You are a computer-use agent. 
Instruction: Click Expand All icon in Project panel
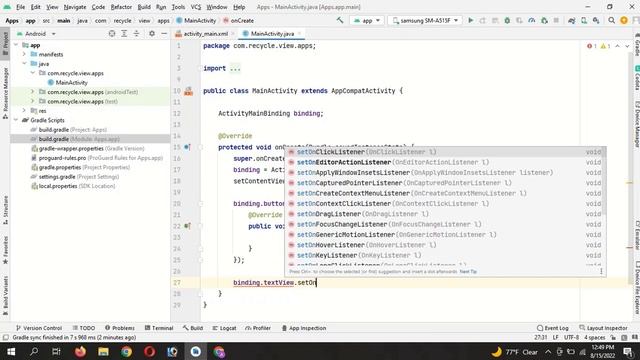click(x=124, y=33)
